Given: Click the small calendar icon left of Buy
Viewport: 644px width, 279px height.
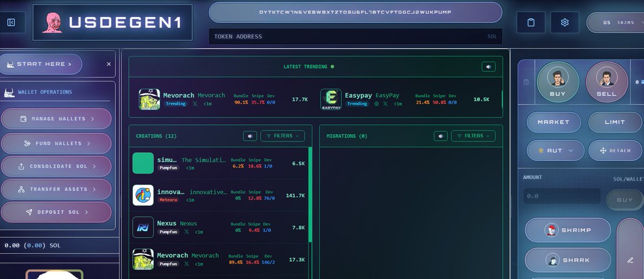Looking at the screenshot, I should click(x=526, y=82).
